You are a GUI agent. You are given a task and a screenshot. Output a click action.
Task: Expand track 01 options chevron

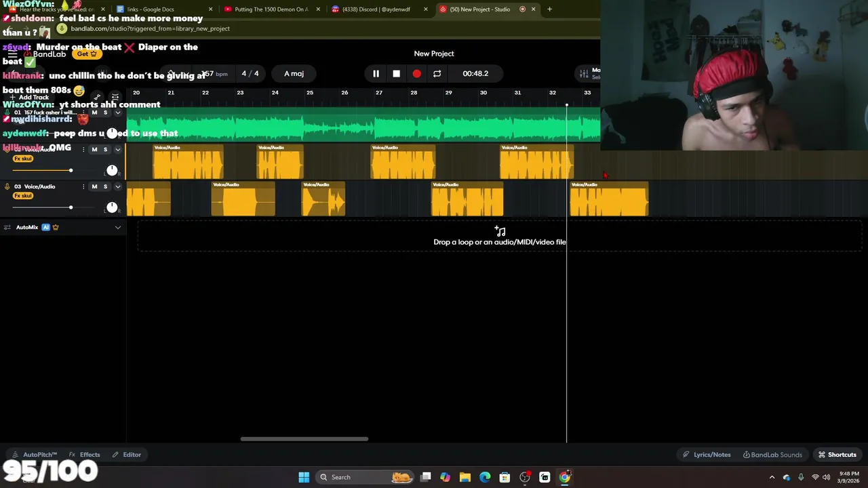pos(117,113)
